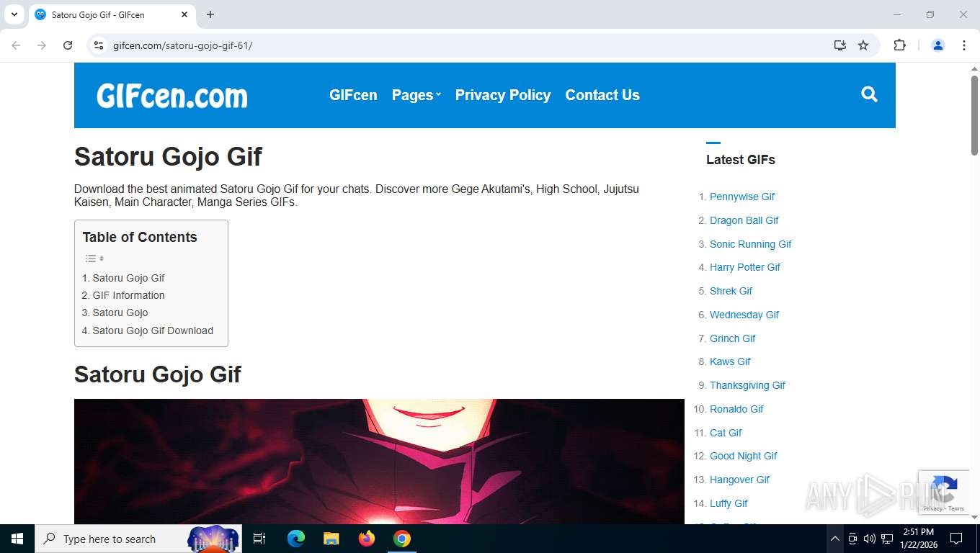Click the Satoru Gojo animated GIF image

coord(379,462)
